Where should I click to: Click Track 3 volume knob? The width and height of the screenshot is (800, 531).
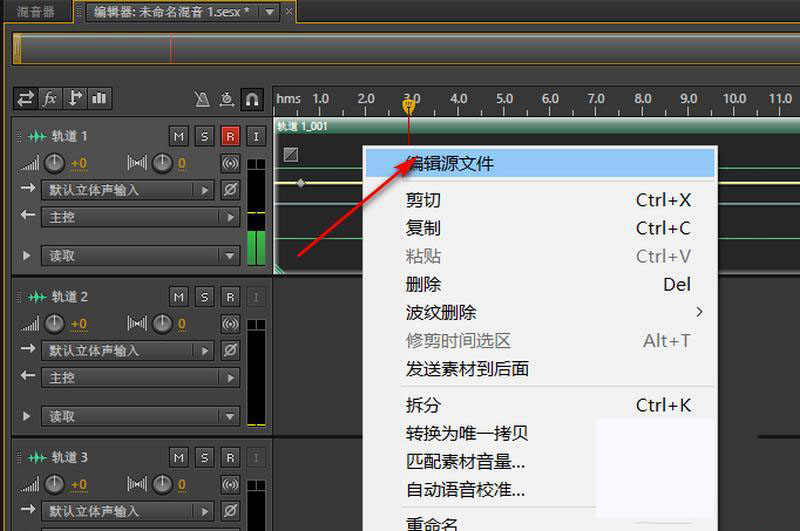click(x=54, y=485)
